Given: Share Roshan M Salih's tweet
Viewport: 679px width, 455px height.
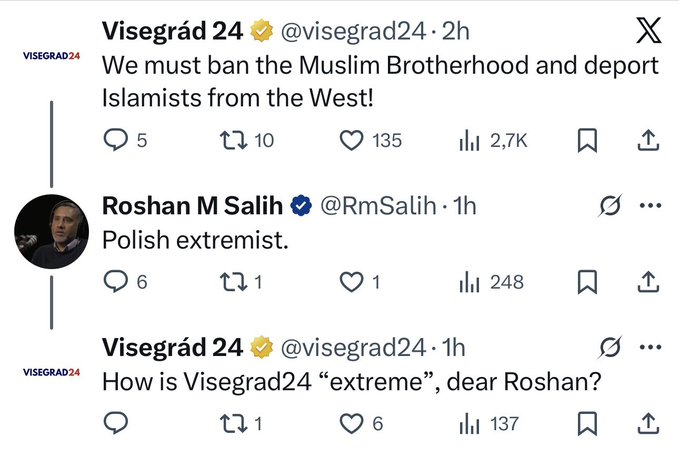Looking at the screenshot, I should [x=647, y=282].
